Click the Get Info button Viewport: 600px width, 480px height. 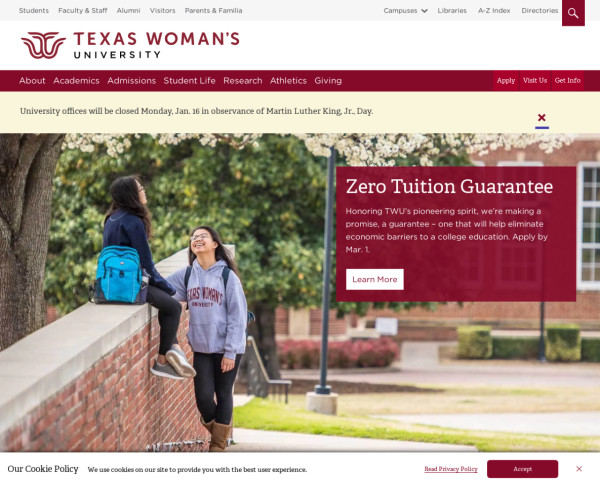point(567,80)
